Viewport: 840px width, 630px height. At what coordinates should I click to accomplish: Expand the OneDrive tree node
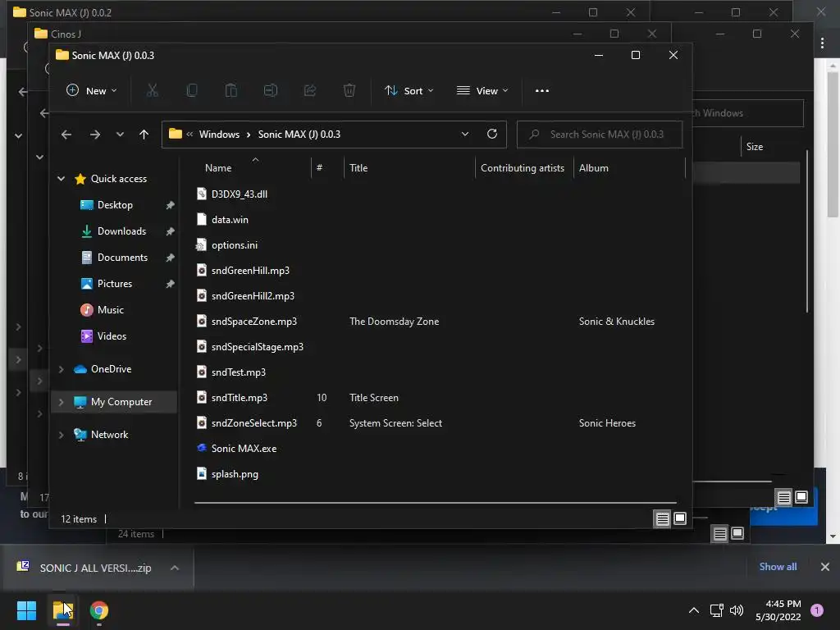click(x=61, y=369)
